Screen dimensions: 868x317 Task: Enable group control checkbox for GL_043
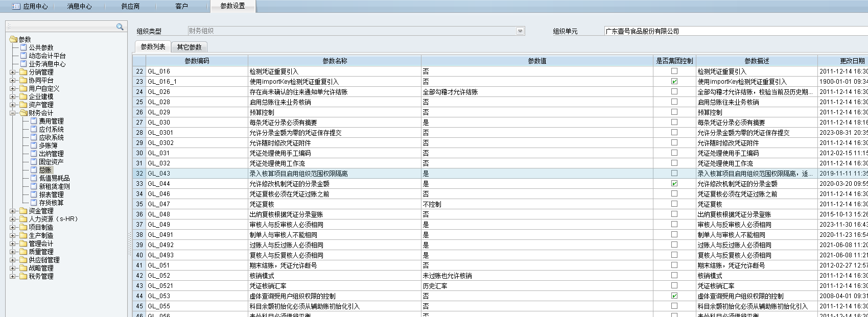(x=674, y=174)
